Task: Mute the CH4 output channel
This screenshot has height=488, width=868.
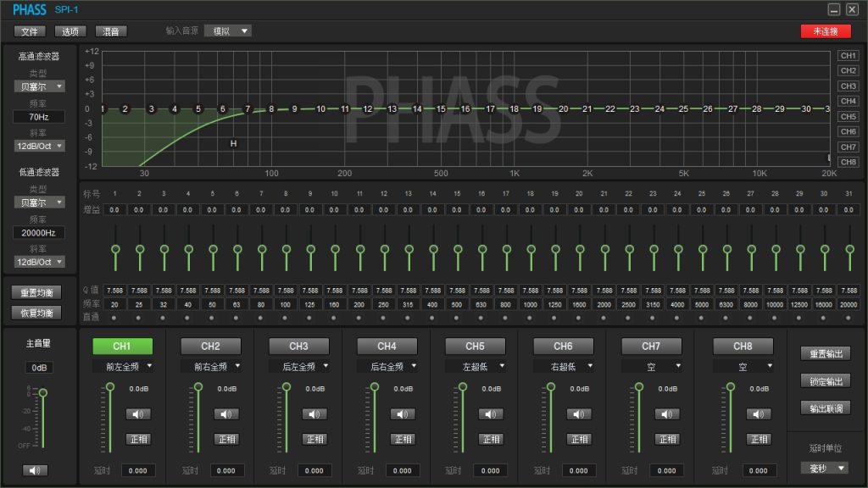Action: pos(403,413)
